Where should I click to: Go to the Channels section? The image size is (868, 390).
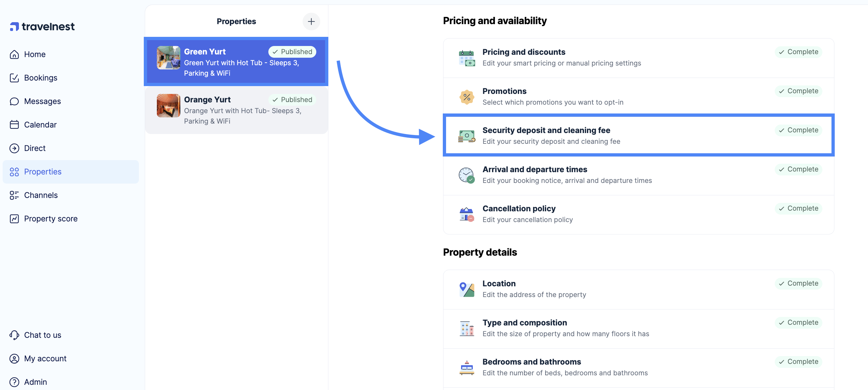(x=41, y=195)
